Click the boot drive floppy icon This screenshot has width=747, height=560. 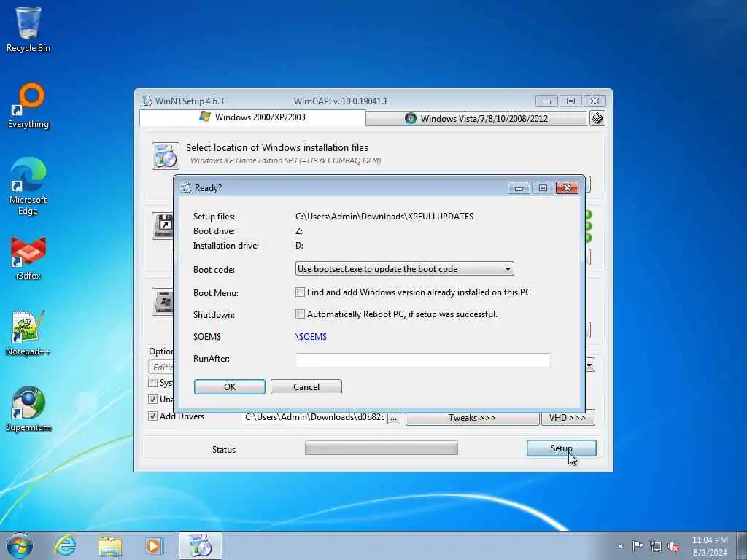pyautogui.click(x=163, y=226)
